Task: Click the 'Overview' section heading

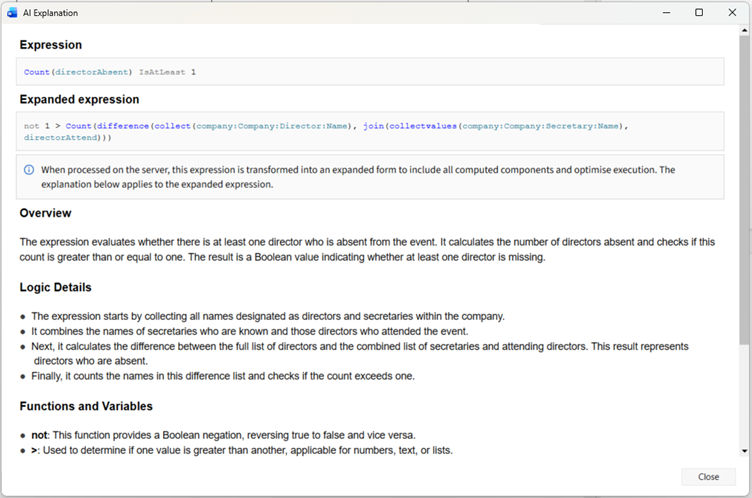Action: (x=45, y=213)
